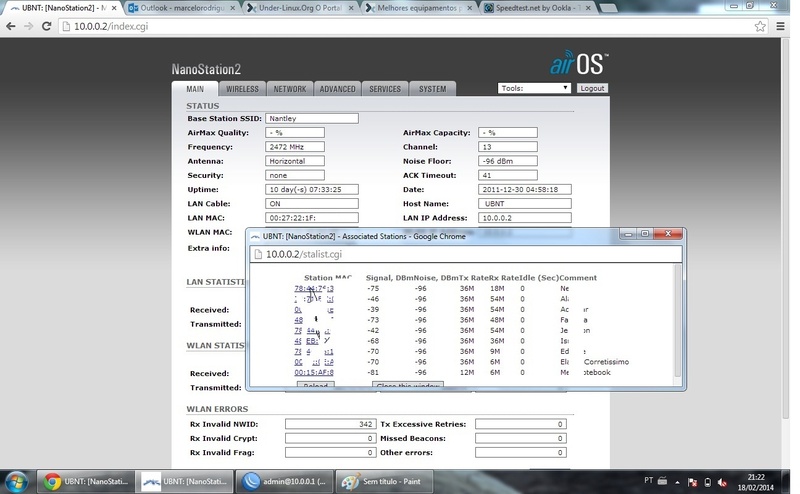Click the station MAC link starting 00:15:AF
The image size is (800, 494).
point(313,373)
